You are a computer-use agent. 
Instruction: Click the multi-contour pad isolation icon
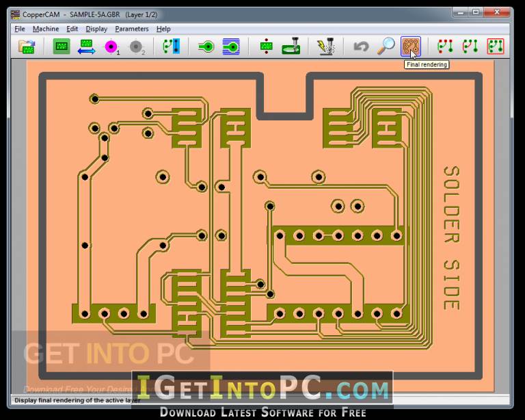230,47
